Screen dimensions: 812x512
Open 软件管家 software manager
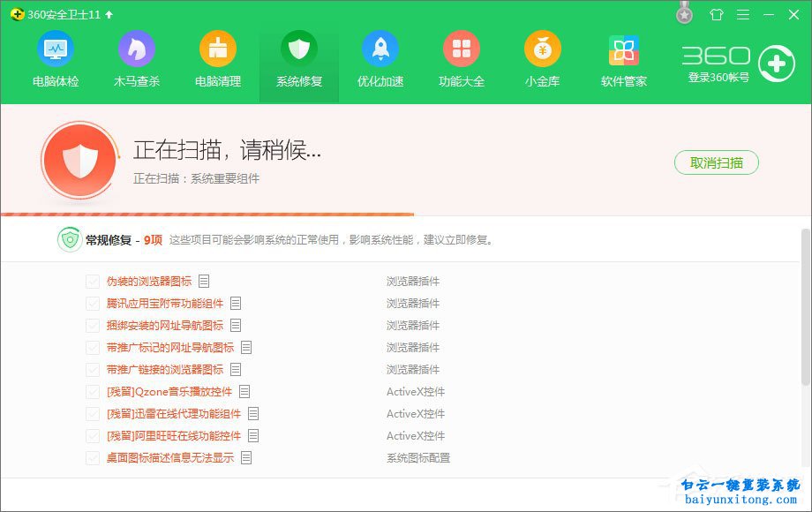(x=623, y=59)
